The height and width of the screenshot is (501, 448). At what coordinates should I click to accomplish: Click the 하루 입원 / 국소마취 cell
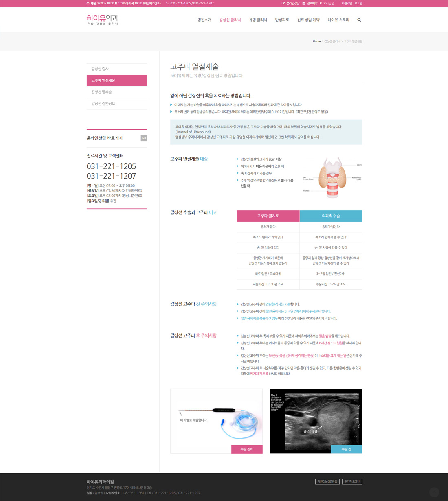[268, 274]
